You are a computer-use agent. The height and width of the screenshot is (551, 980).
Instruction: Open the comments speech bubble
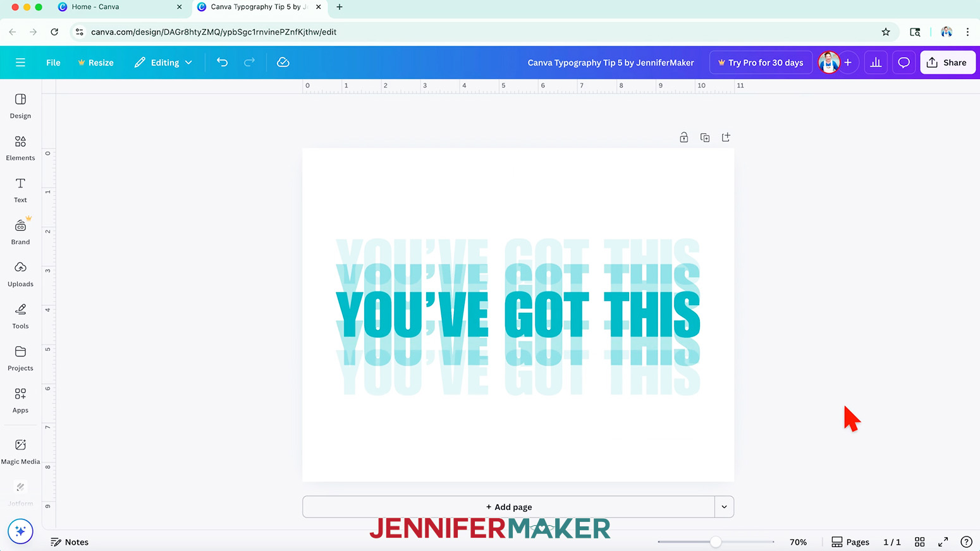[x=904, y=63]
